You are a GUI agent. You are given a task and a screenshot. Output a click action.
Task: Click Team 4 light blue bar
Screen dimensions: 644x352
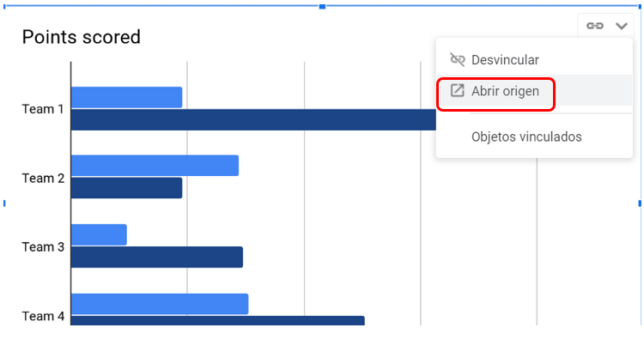pyautogui.click(x=159, y=304)
